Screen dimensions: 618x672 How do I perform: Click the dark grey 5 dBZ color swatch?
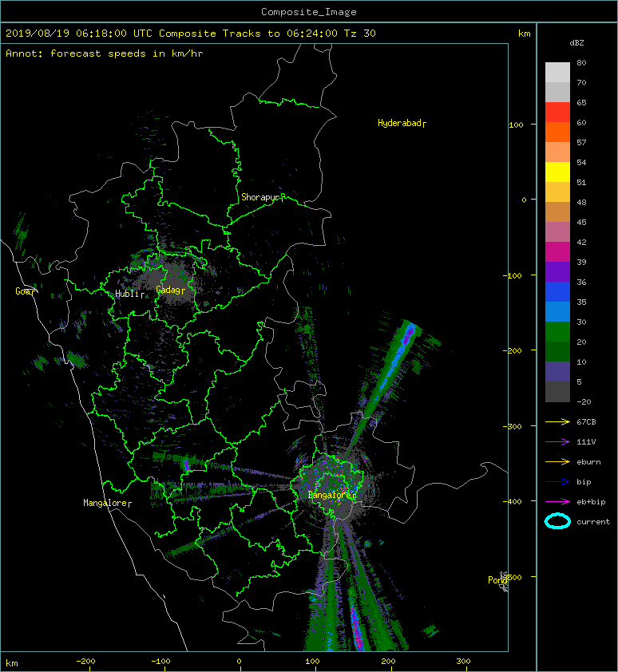click(557, 392)
